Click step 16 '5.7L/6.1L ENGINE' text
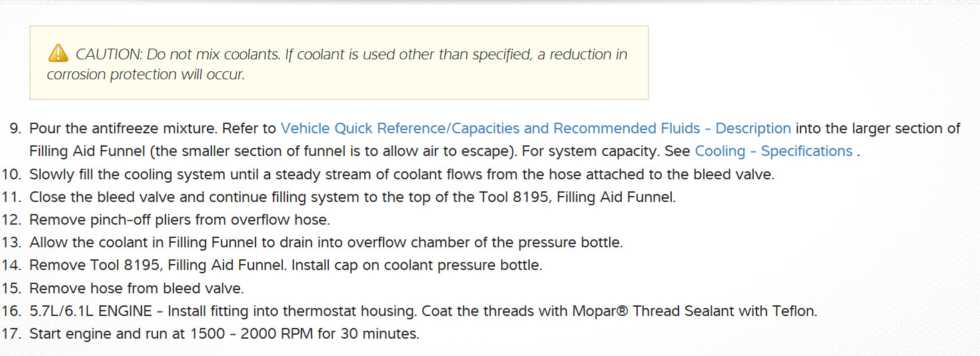Screen dimensions: 980x356 (96, 311)
